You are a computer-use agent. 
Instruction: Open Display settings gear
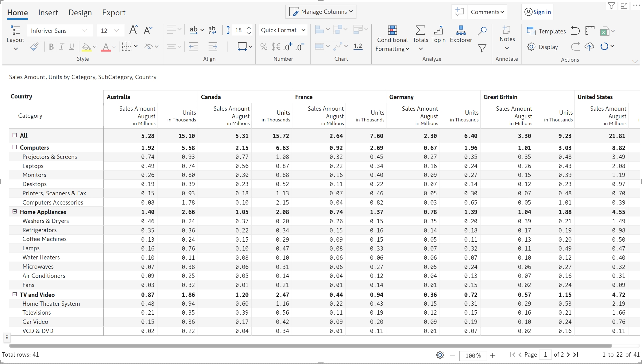pyautogui.click(x=531, y=47)
